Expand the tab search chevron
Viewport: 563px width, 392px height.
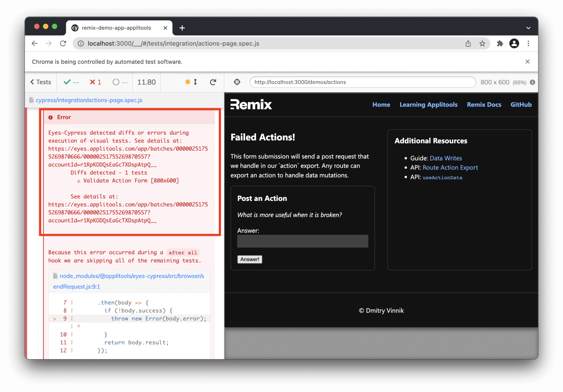coord(528,28)
